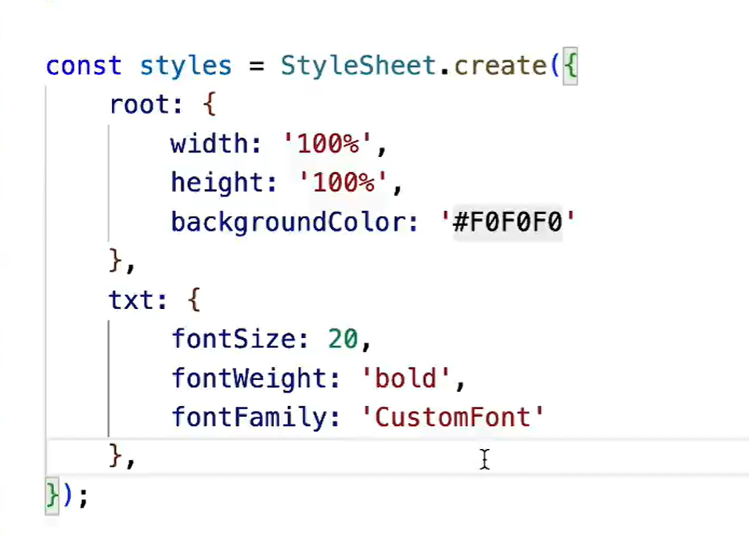
Task: Click the opening brace after 'txt:'
Action: 193,300
